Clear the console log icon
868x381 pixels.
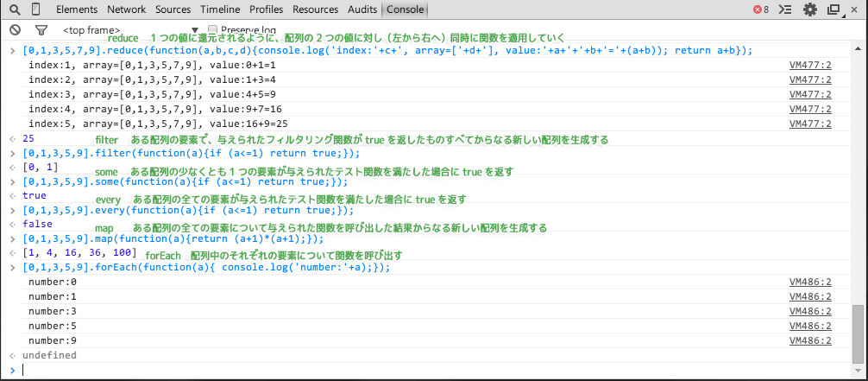tap(16, 30)
